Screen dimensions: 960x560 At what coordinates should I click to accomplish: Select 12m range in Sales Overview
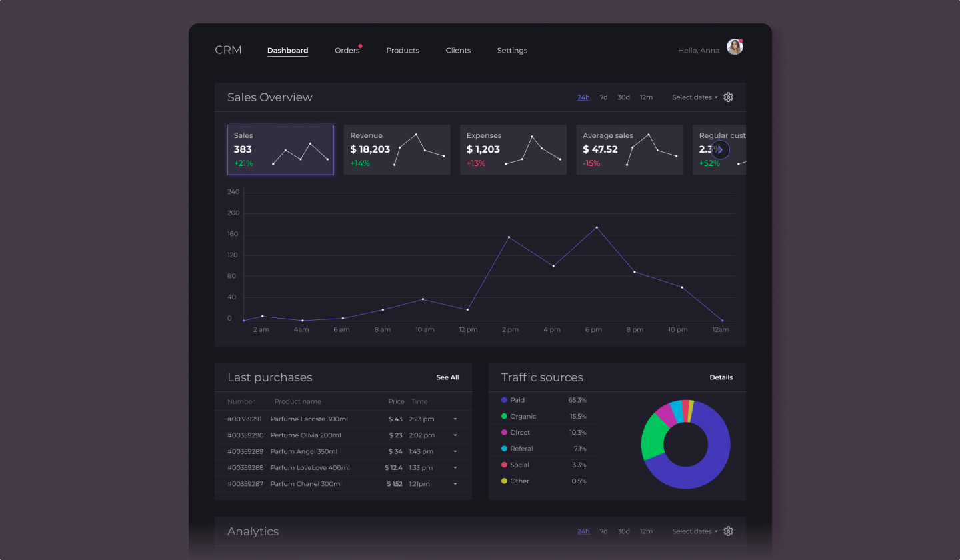(x=646, y=97)
